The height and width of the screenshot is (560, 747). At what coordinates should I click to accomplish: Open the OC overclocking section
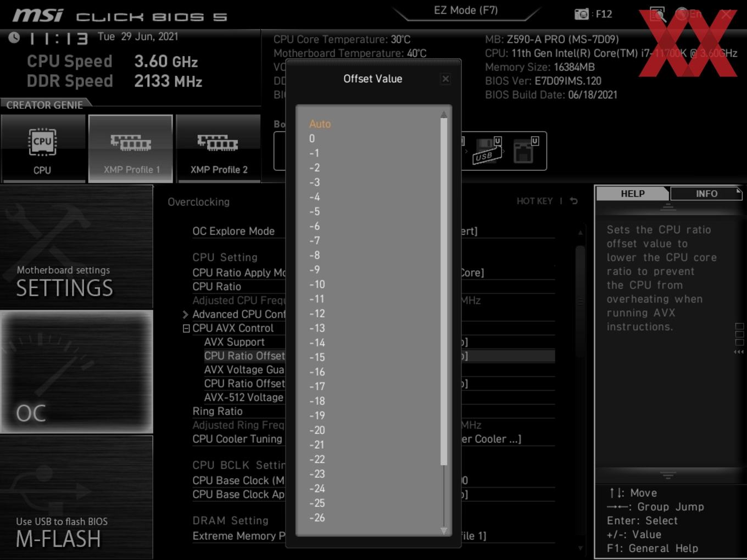pyautogui.click(x=76, y=372)
